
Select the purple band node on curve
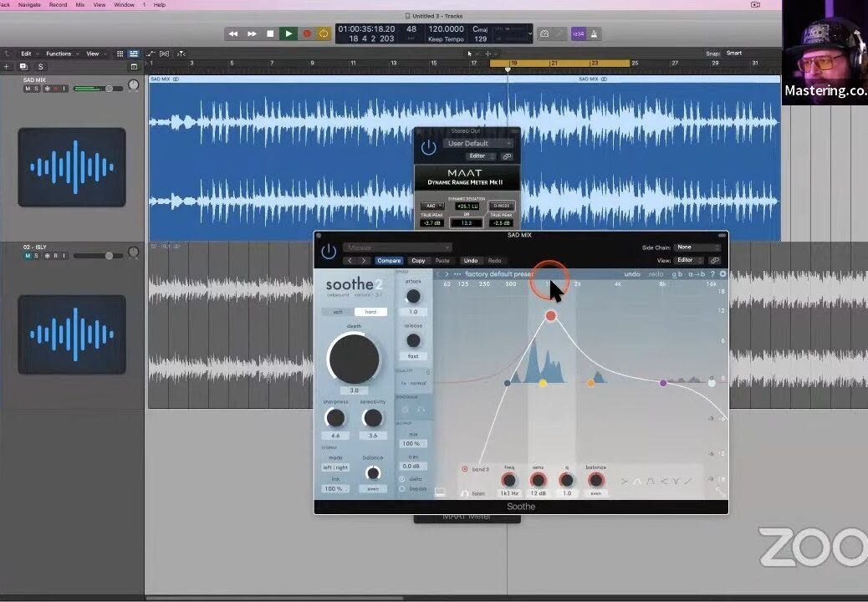click(x=663, y=383)
